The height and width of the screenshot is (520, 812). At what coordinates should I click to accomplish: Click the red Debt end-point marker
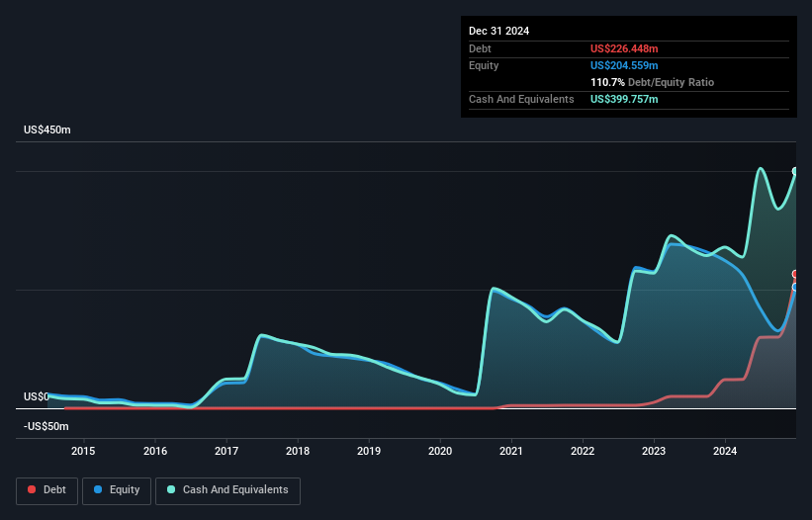coord(795,274)
